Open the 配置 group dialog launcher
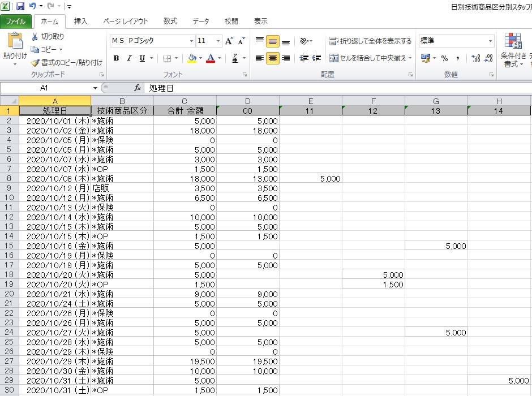The height and width of the screenshot is (396, 532). coord(411,75)
